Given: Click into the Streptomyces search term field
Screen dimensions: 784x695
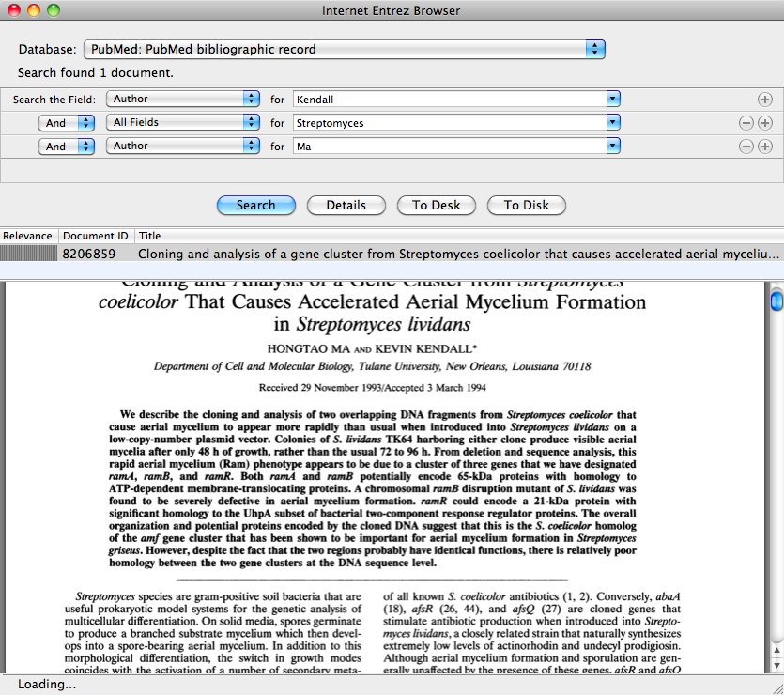Looking at the screenshot, I should (x=449, y=122).
